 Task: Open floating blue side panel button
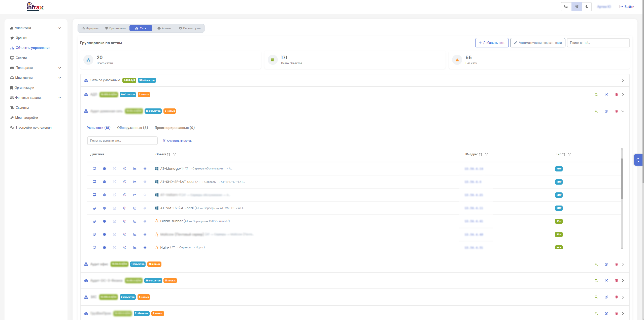[638, 160]
